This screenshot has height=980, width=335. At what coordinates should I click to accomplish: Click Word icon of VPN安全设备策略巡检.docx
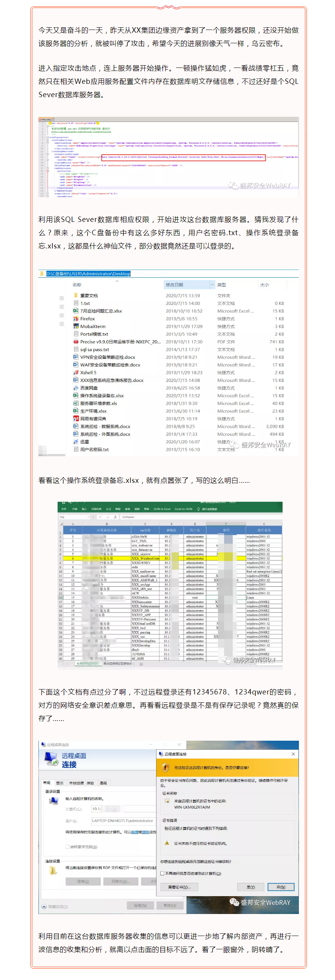[76, 357]
